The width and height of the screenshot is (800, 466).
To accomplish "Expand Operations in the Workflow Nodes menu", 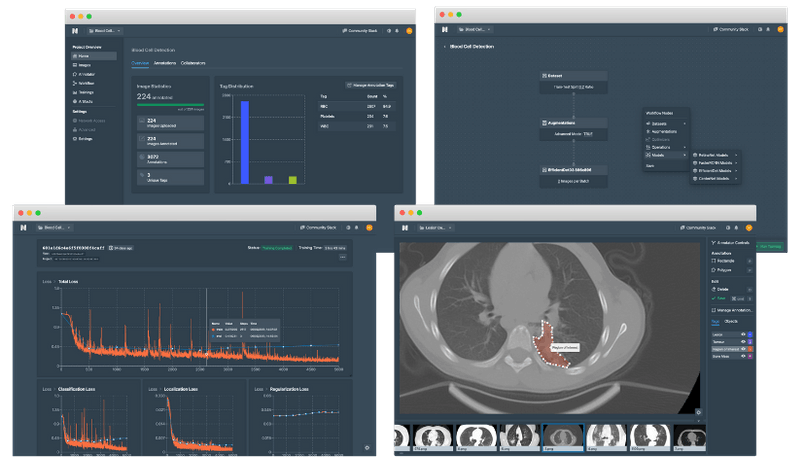I will (x=666, y=147).
